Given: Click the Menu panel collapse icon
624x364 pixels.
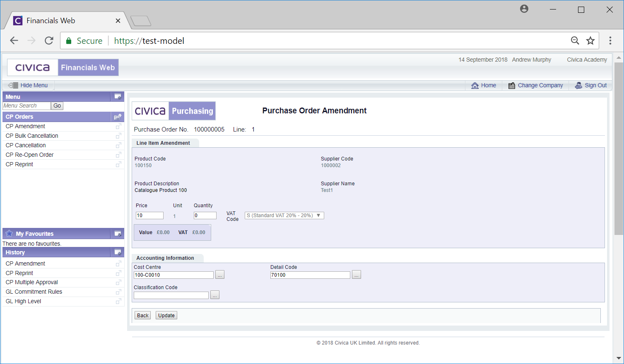Looking at the screenshot, I should 118,96.
